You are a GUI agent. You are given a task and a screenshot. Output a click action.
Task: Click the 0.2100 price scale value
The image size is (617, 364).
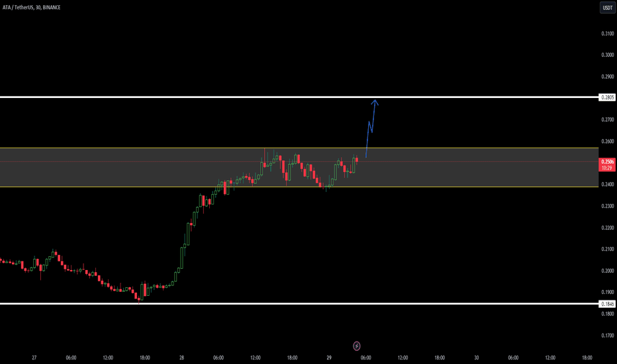click(x=607, y=249)
